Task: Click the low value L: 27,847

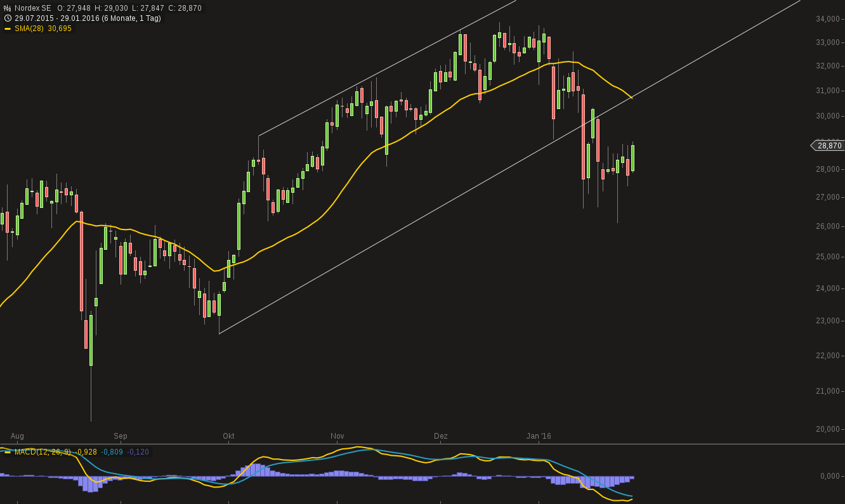Action: (x=147, y=8)
